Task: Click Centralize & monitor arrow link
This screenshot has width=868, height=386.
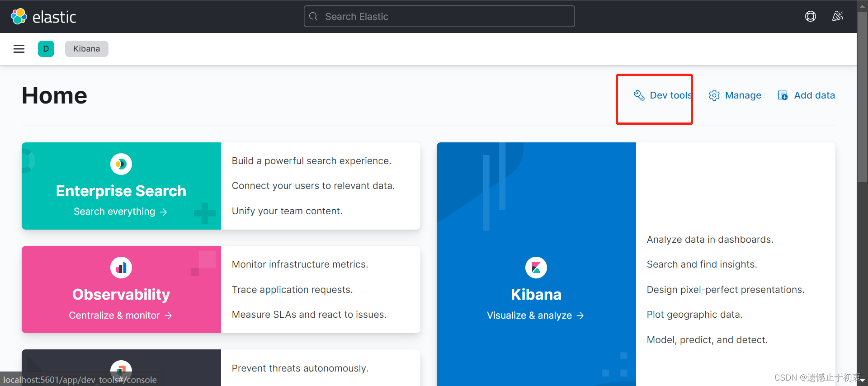Action: [x=120, y=315]
